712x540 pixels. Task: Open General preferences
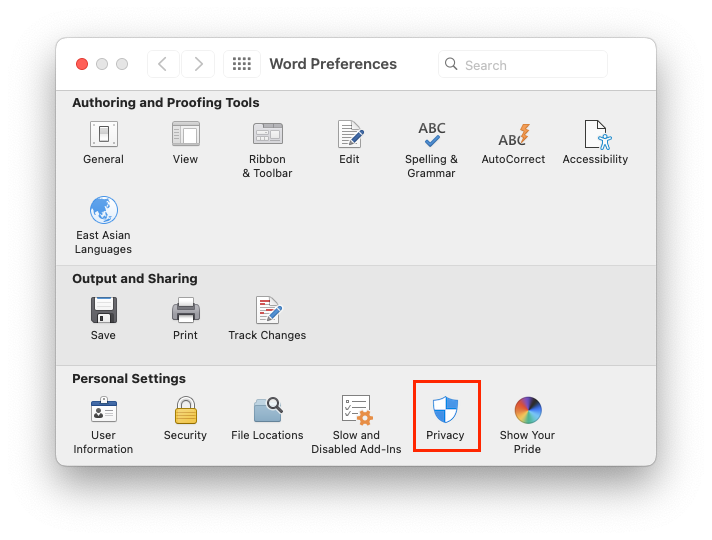coord(104,142)
